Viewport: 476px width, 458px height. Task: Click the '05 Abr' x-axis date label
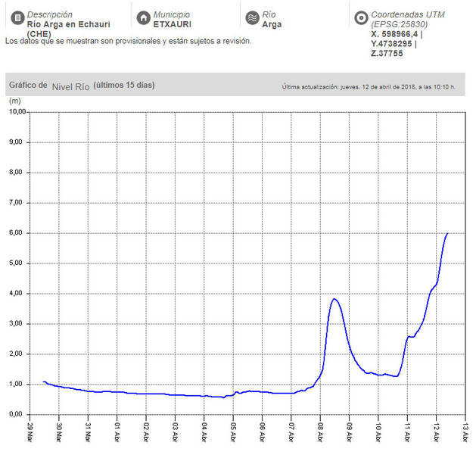(233, 434)
